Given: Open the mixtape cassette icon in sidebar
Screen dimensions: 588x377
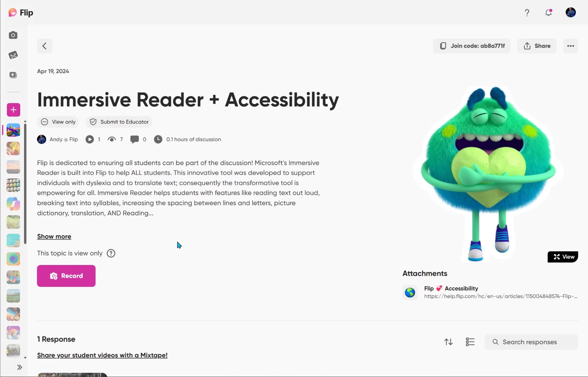Looking at the screenshot, I should point(13,55).
